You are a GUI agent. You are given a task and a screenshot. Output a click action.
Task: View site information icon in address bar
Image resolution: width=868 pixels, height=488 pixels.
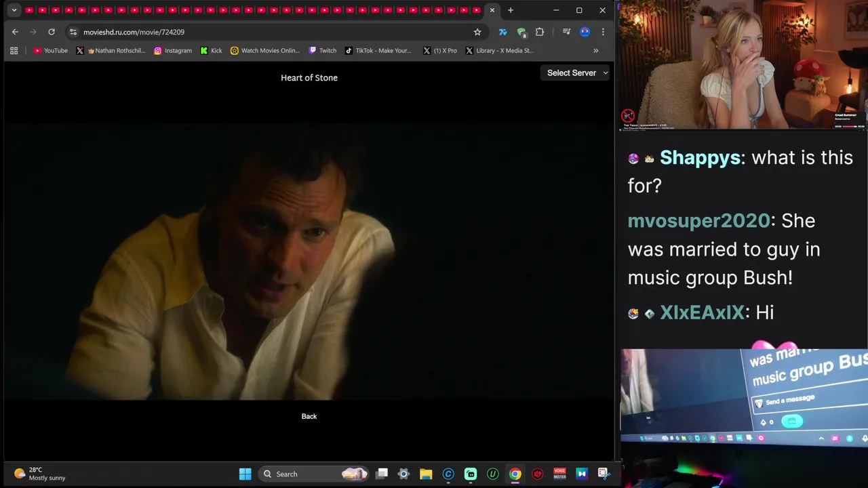[x=73, y=32]
